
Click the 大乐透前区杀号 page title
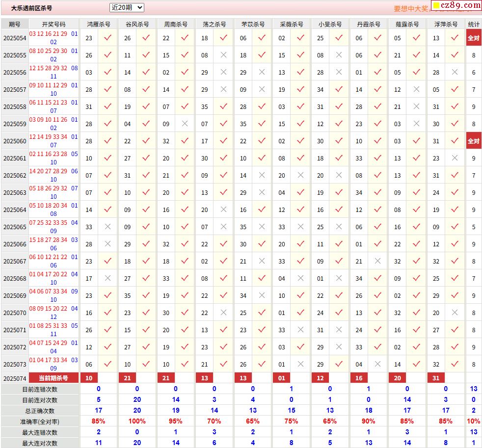pos(31,8)
